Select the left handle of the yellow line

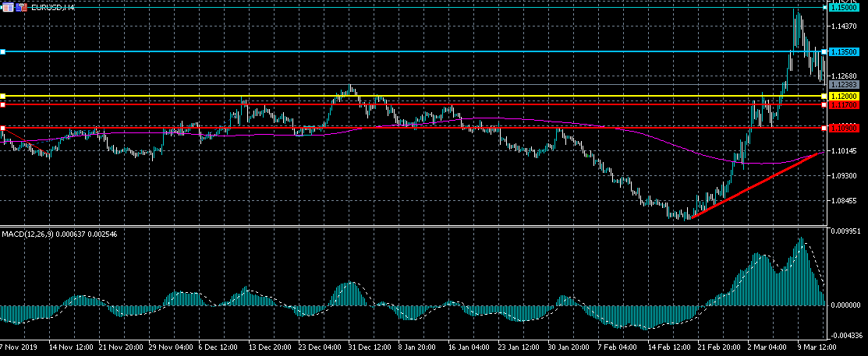pos(3,96)
